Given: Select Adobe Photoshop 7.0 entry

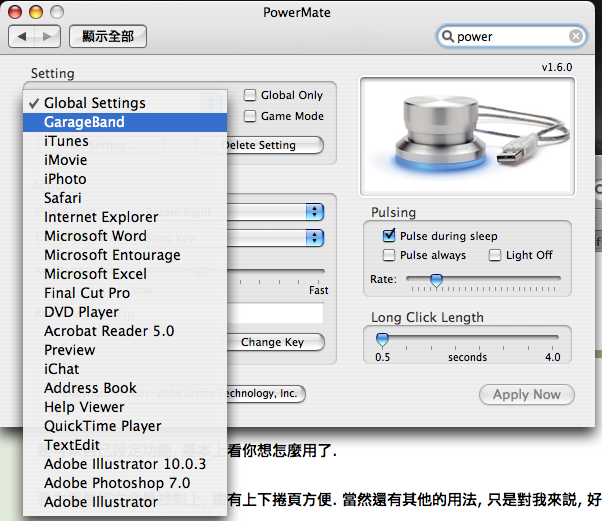Looking at the screenshot, I should click(x=125, y=483).
